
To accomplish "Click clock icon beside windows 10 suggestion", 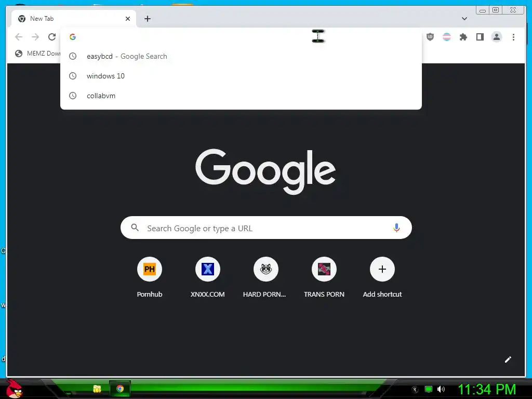I will pos(73,76).
